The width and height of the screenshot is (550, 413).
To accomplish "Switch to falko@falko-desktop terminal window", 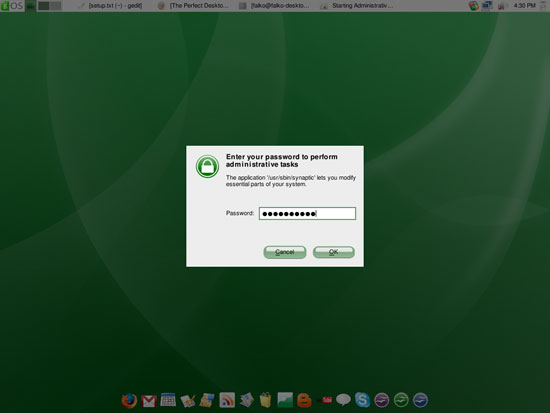I will point(275,6).
